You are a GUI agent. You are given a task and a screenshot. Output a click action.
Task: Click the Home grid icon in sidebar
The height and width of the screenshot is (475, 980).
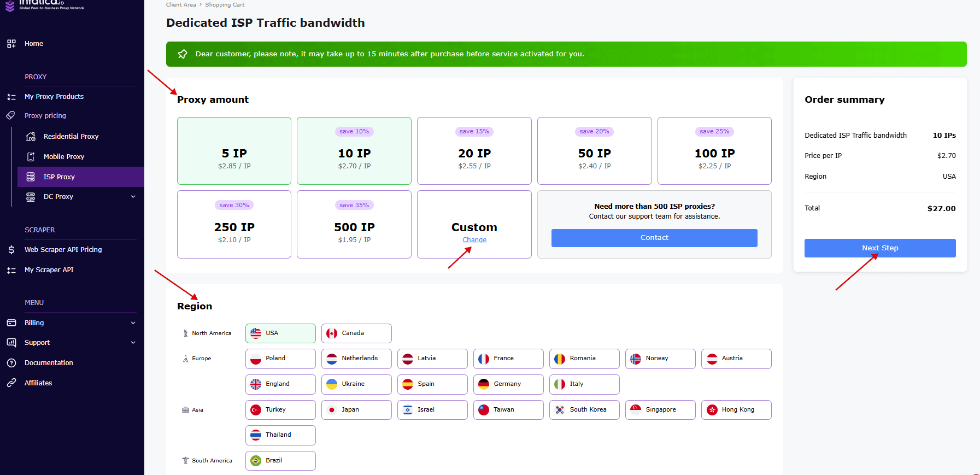coord(11,44)
